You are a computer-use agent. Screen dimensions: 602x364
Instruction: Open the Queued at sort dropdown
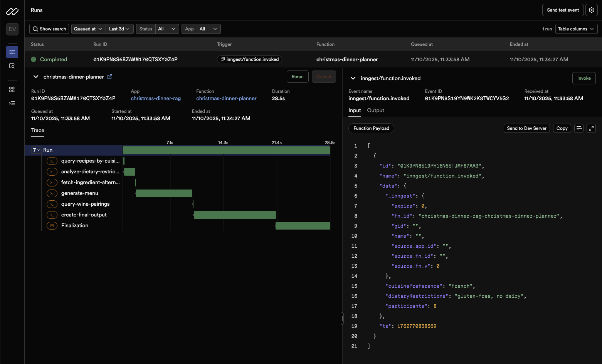(x=88, y=29)
